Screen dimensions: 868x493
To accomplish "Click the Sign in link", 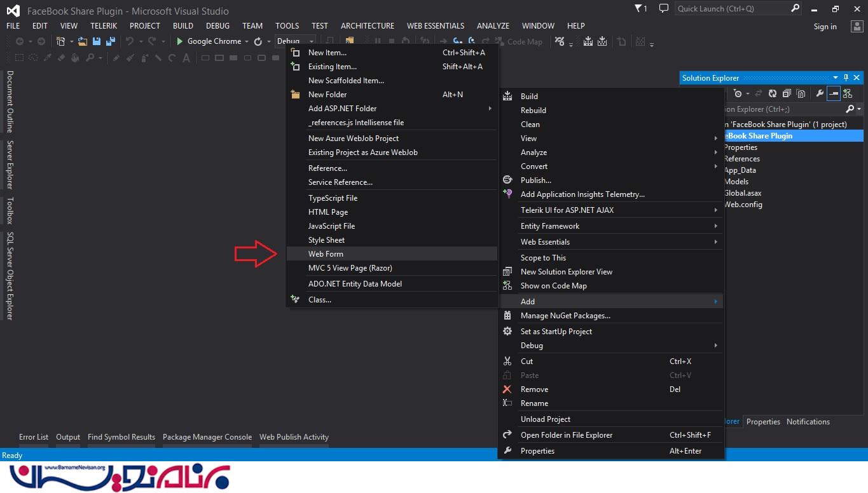I will point(825,27).
